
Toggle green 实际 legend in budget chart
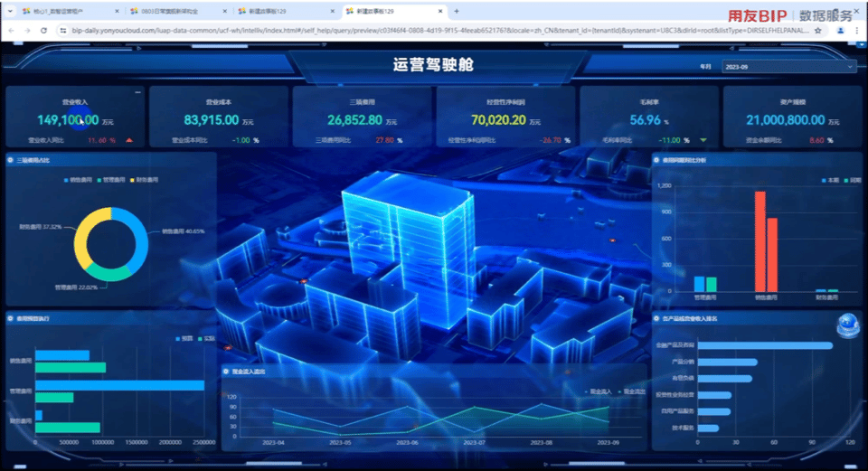point(206,338)
